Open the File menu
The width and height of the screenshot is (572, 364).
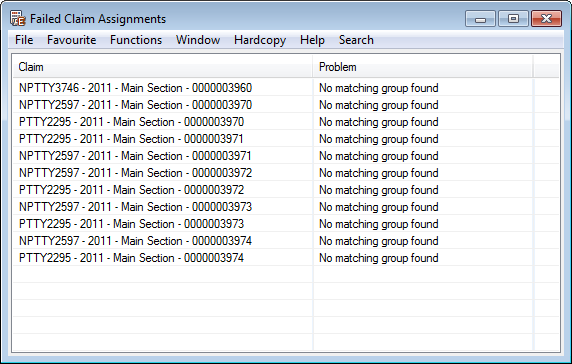point(24,40)
